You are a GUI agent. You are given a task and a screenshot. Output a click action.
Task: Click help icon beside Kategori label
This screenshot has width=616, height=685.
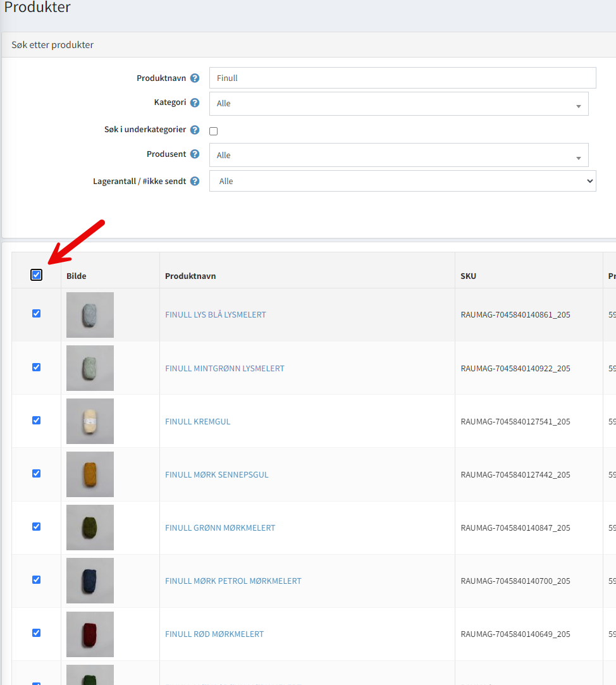click(x=195, y=102)
